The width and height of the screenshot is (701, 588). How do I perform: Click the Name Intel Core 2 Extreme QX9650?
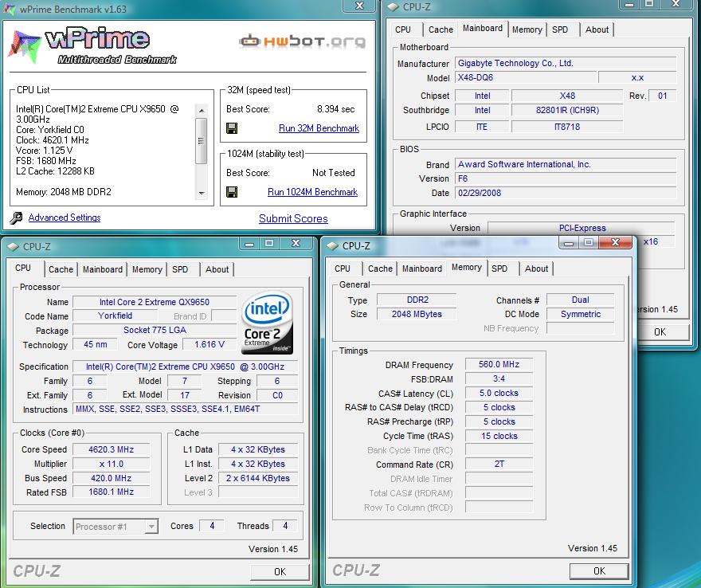pyautogui.click(x=155, y=302)
